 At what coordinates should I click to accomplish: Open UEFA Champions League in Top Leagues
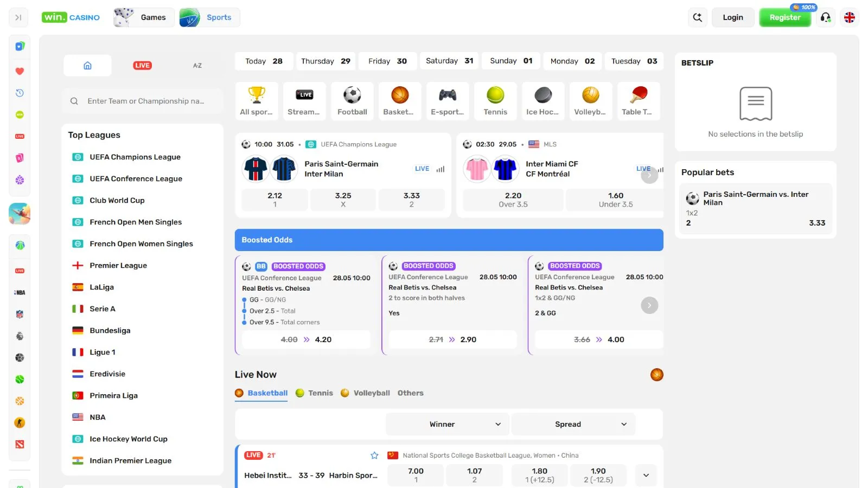[135, 157]
